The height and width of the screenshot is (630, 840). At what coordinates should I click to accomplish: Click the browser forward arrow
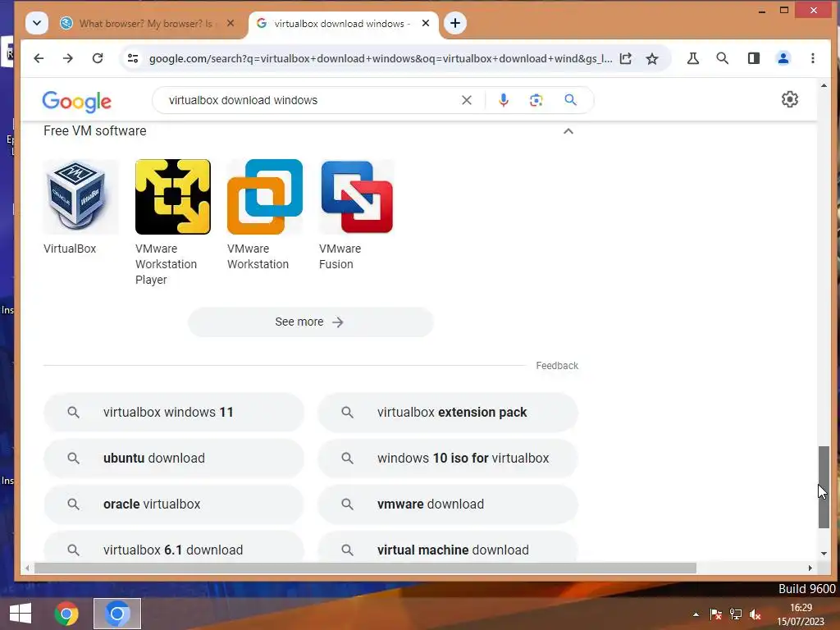[x=67, y=58]
